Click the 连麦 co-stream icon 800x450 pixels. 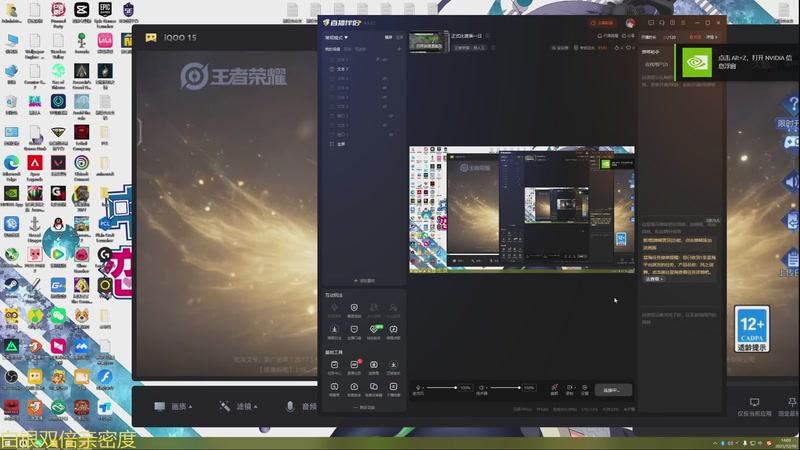[x=554, y=390]
